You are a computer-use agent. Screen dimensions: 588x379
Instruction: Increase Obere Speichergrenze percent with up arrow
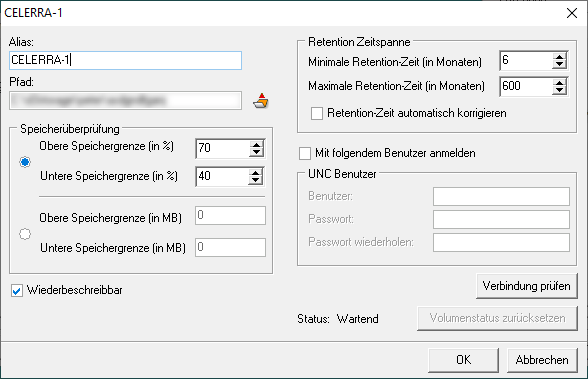(256, 144)
